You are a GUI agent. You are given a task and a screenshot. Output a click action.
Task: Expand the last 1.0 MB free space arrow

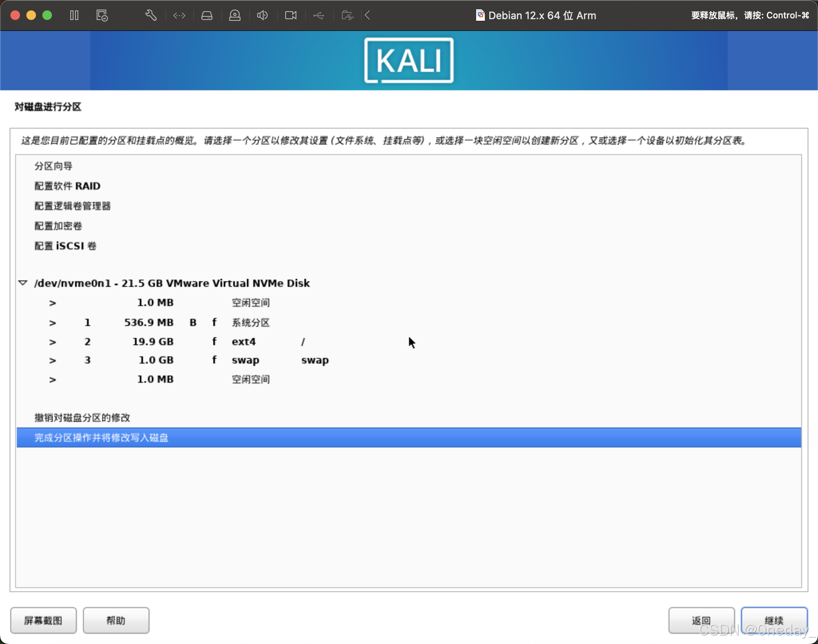pyautogui.click(x=52, y=380)
